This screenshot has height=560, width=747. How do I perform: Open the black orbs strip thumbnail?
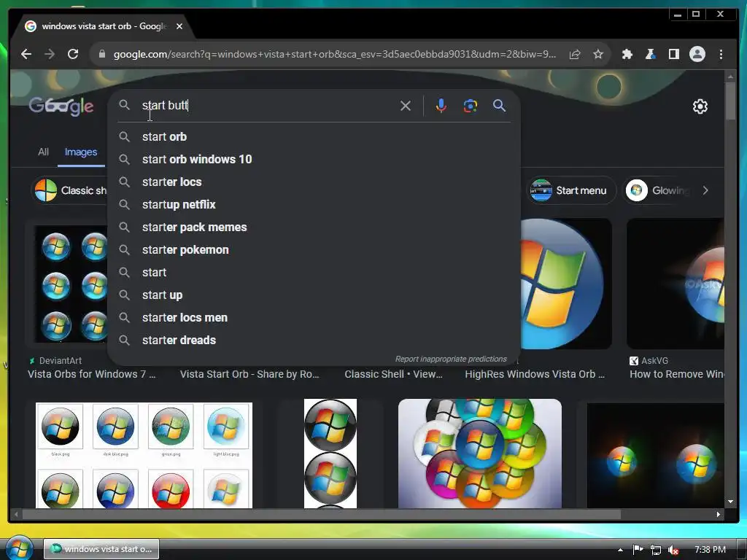[330, 454]
